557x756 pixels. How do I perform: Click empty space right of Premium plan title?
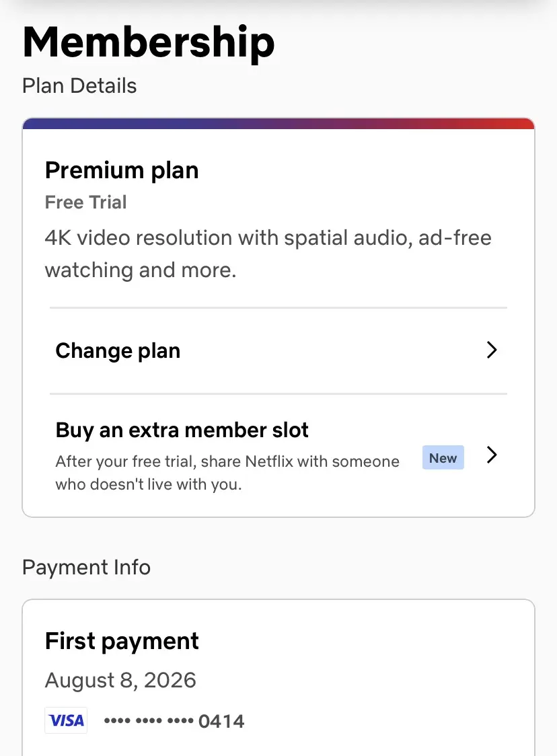click(362, 171)
